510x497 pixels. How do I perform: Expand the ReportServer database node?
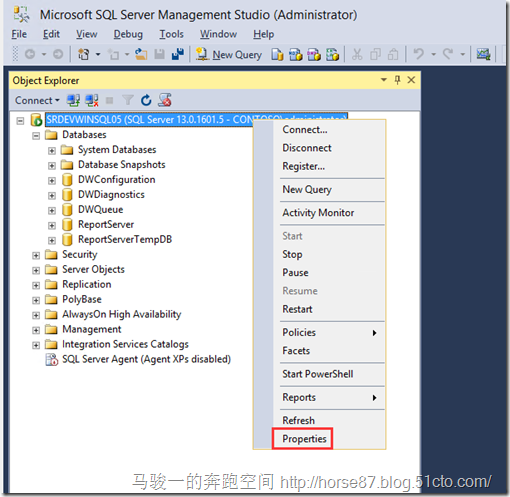point(52,226)
